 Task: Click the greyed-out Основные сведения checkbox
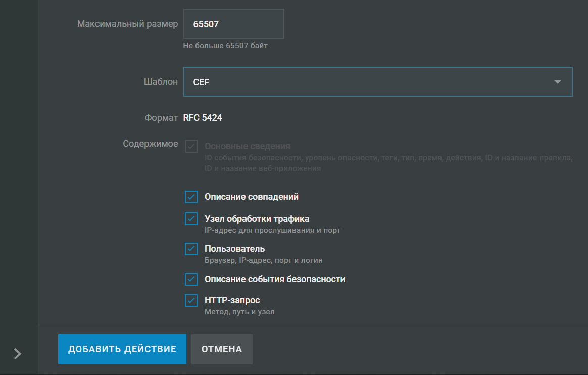(x=191, y=147)
